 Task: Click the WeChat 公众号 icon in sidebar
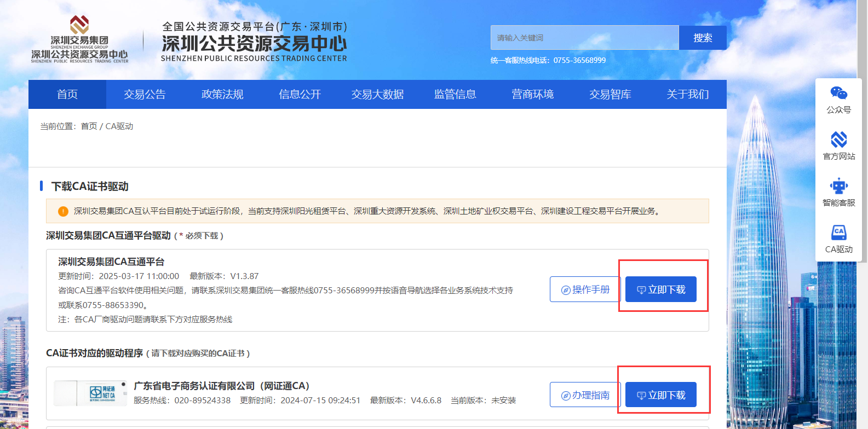point(838,94)
